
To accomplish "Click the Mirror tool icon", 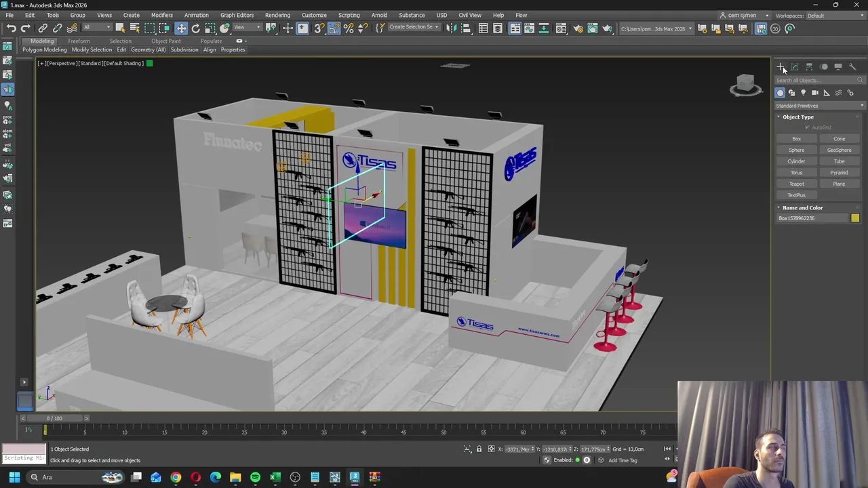I will point(451,28).
